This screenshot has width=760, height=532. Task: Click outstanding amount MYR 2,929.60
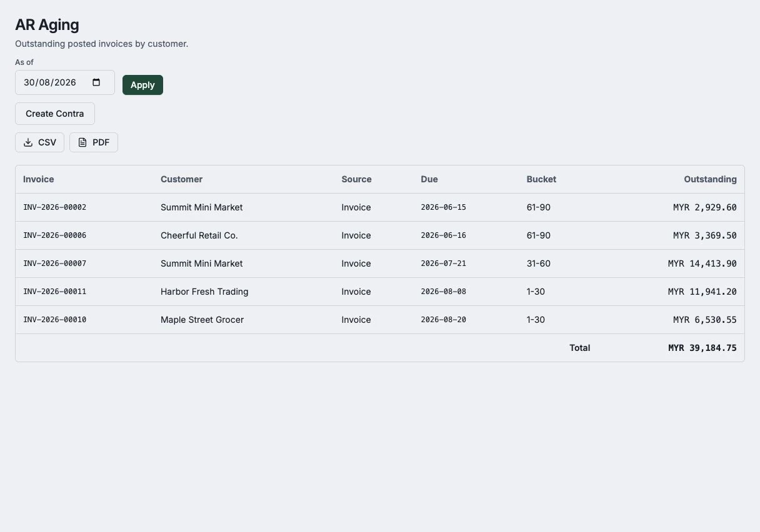[704, 207]
